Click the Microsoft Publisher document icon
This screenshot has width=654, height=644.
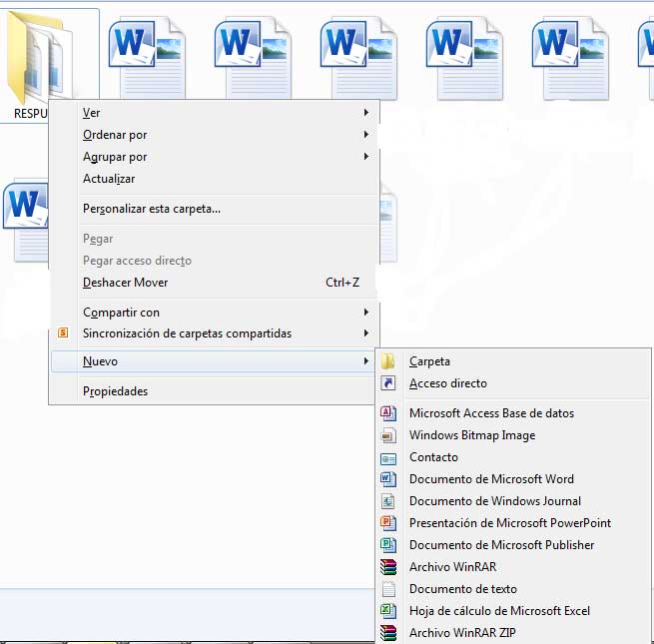click(x=387, y=545)
